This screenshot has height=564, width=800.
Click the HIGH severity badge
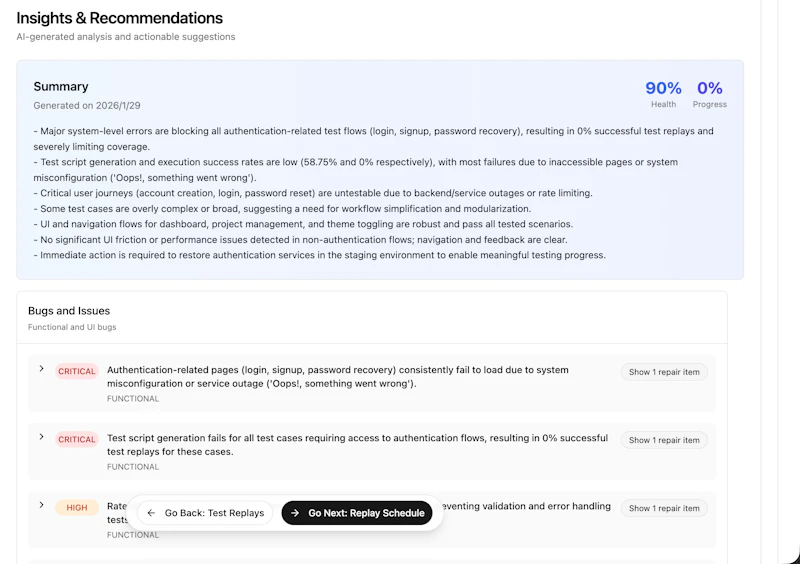pos(77,507)
